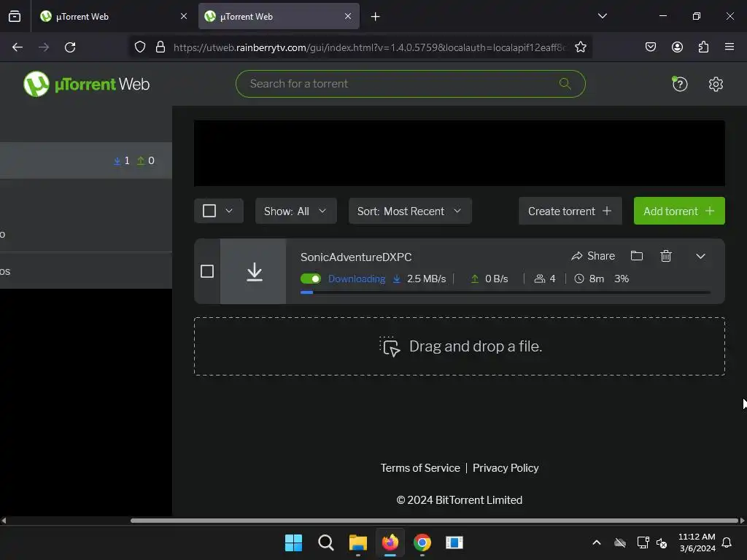
Task: Click the sidebar download and upload counts row
Action: coord(86,160)
